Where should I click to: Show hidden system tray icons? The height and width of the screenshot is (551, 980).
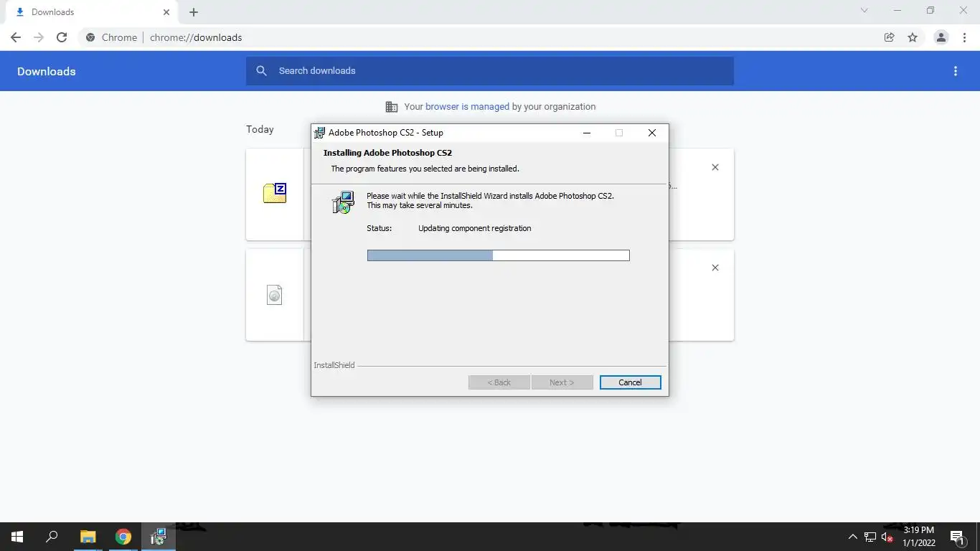pyautogui.click(x=852, y=537)
